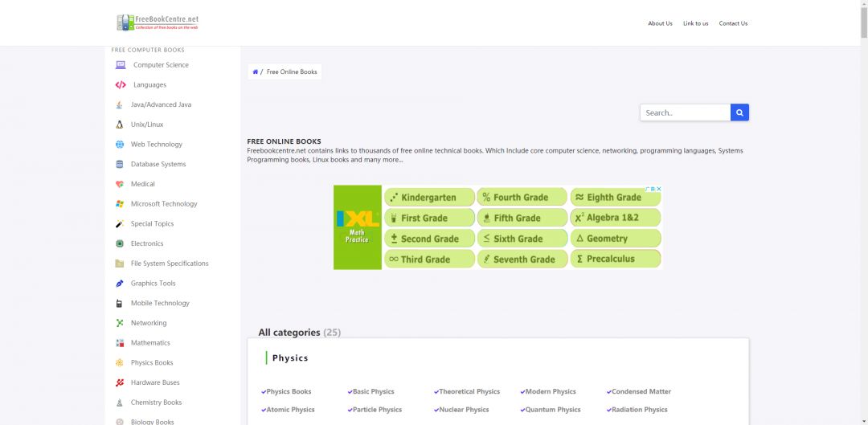Click the Precalculus button in the ad
The width and height of the screenshot is (868, 425).
[616, 259]
